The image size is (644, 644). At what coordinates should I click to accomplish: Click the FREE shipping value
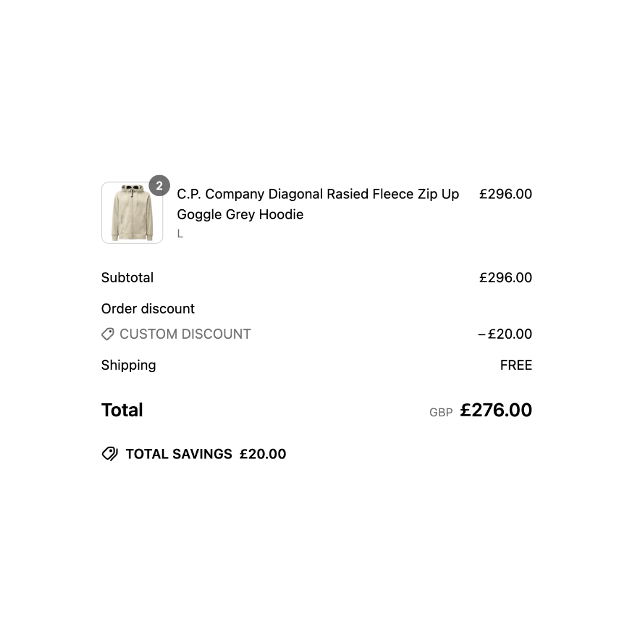[516, 365]
